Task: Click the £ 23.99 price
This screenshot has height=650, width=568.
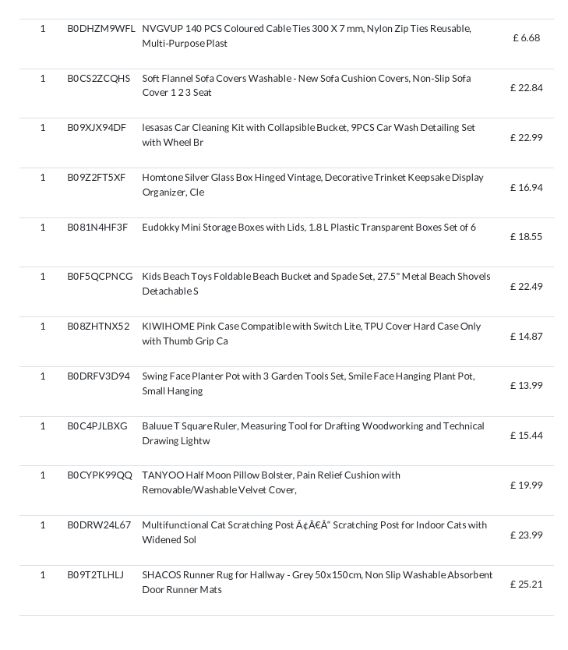Action: coord(526,535)
